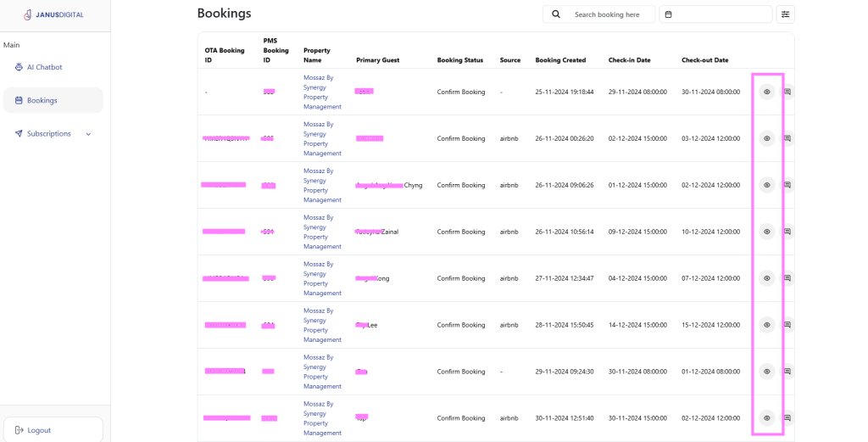868x442 pixels.
Task: View details of booking created 26-11-2024 00:26:20
Action: pyautogui.click(x=766, y=138)
